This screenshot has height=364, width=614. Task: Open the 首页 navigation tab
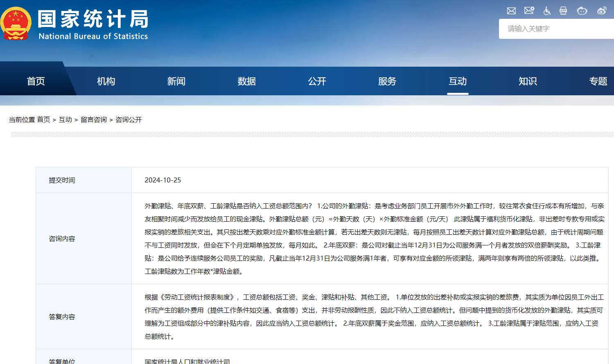click(x=36, y=81)
